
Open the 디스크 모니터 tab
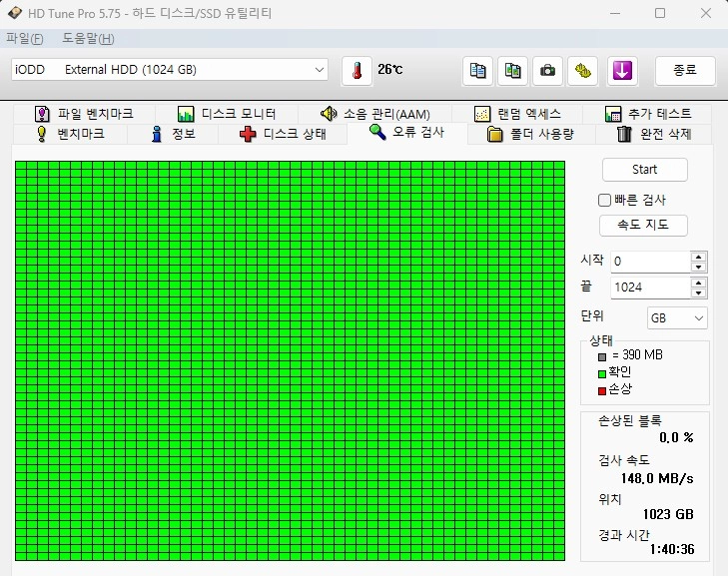227,114
